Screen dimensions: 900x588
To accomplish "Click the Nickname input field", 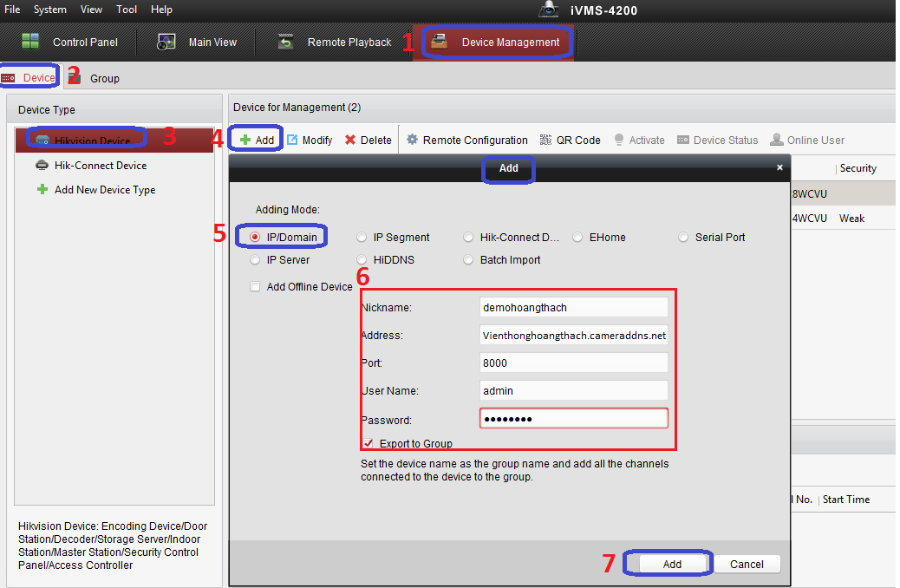I will [574, 307].
